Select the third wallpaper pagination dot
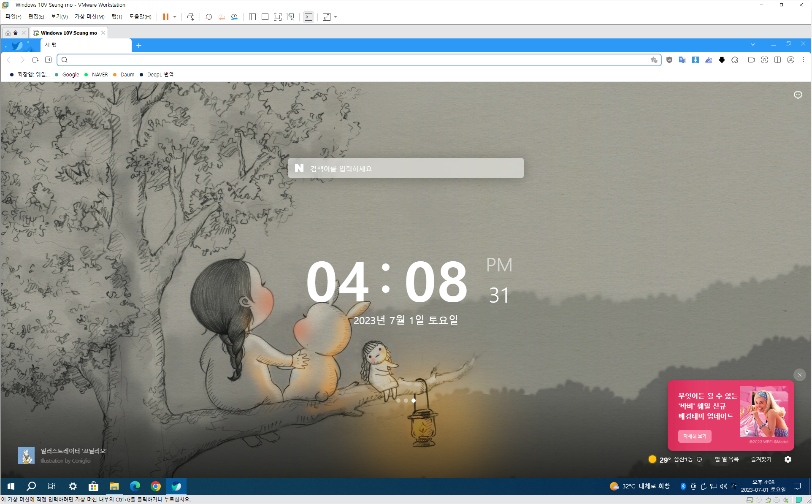The width and height of the screenshot is (812, 504). (x=414, y=401)
